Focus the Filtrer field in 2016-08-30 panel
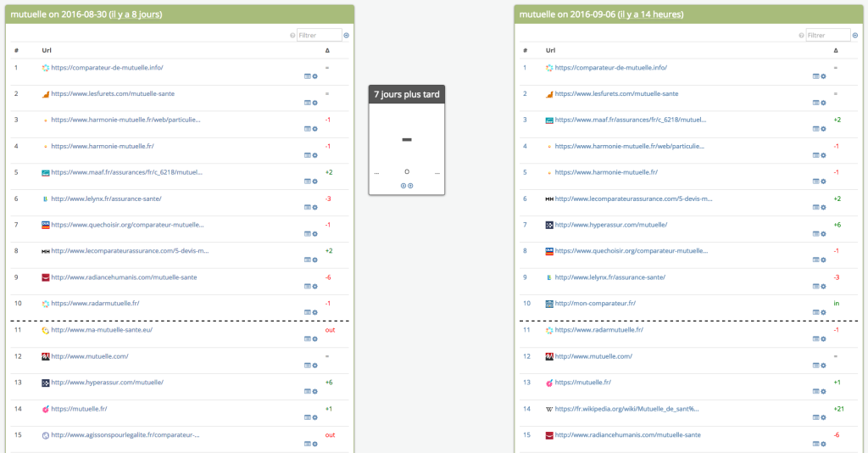868x453 pixels. click(x=320, y=36)
